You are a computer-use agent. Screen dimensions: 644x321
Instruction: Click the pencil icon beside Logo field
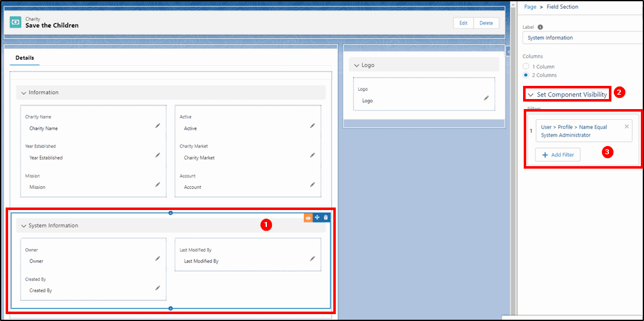[486, 98]
